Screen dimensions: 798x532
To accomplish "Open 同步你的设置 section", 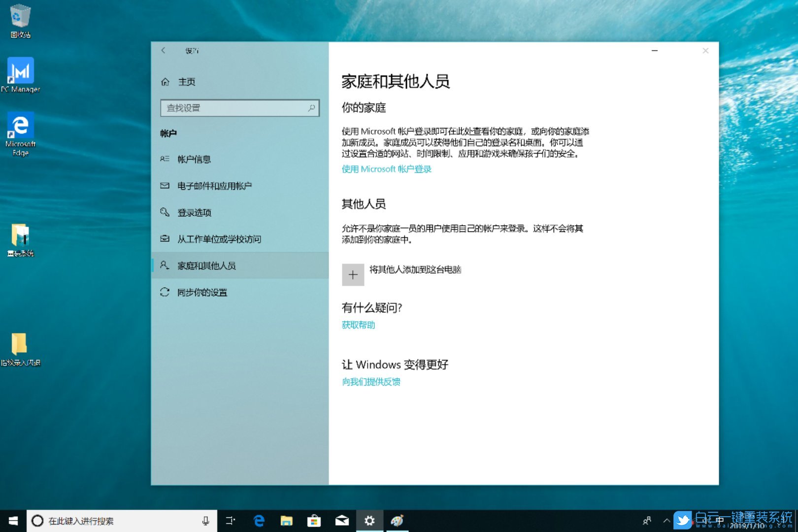I will [202, 292].
